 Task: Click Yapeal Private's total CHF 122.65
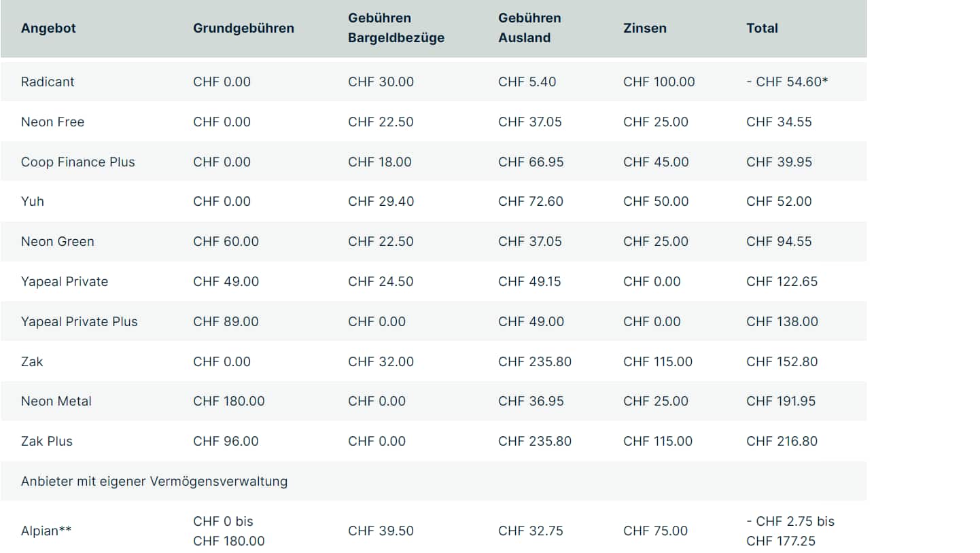click(782, 281)
